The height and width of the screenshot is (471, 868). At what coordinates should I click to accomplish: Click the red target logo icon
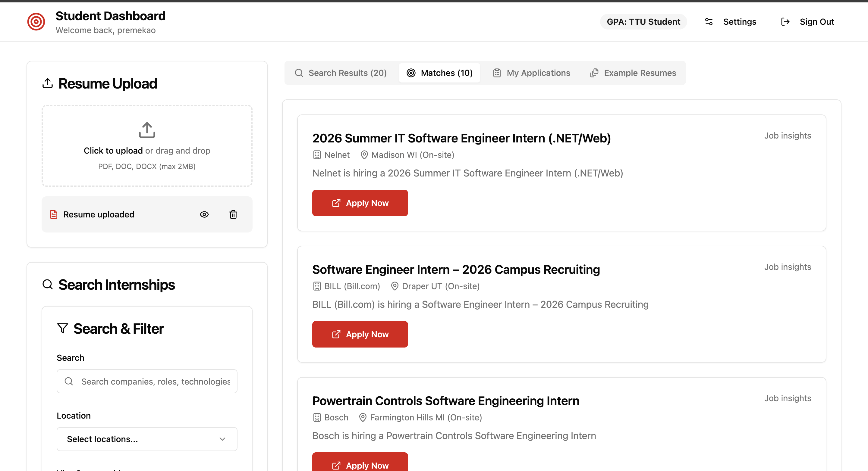point(36,22)
